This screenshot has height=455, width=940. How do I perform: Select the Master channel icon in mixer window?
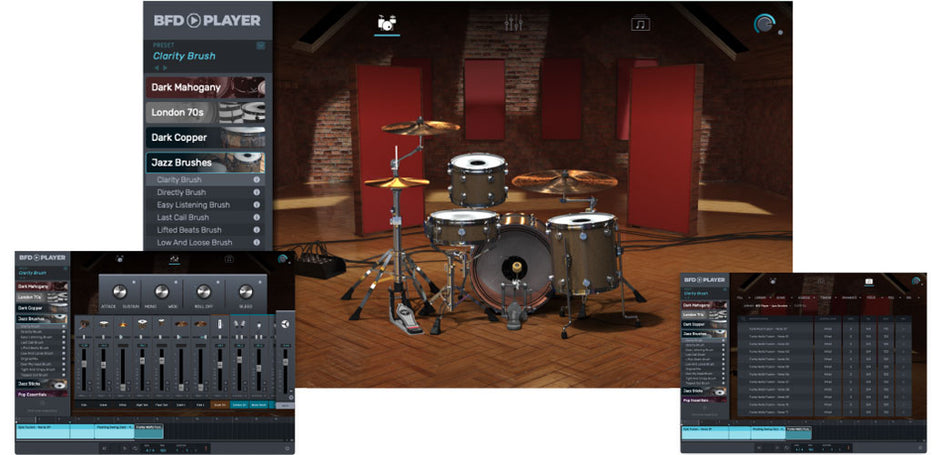click(x=285, y=324)
